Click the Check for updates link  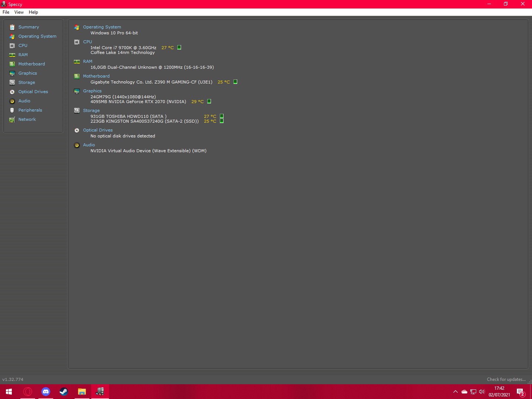506,379
